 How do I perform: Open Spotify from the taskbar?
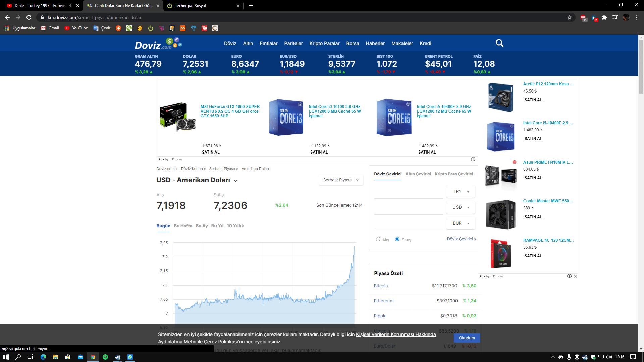tap(105, 357)
